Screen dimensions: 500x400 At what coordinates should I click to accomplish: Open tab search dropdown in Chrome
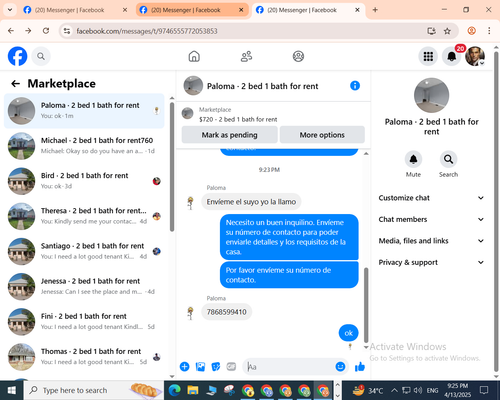10,10
